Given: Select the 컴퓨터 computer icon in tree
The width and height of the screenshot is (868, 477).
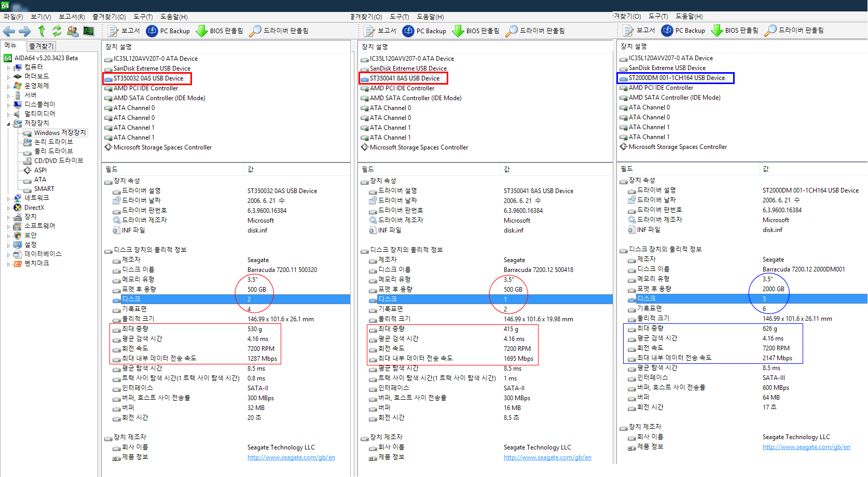Looking at the screenshot, I should 18,67.
